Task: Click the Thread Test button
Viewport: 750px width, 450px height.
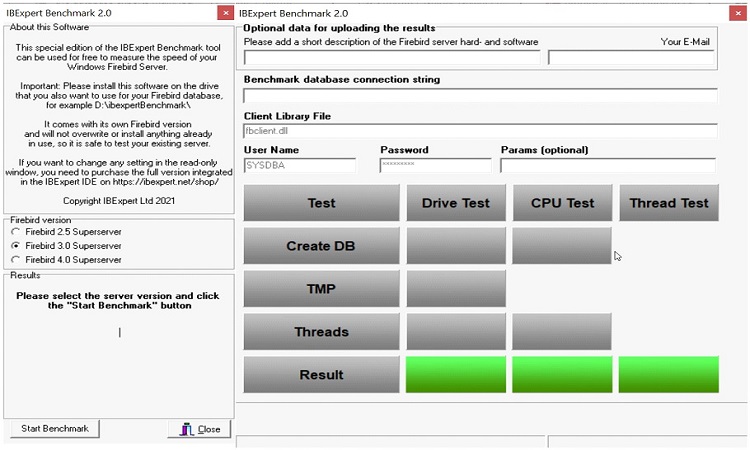Action: coord(668,203)
